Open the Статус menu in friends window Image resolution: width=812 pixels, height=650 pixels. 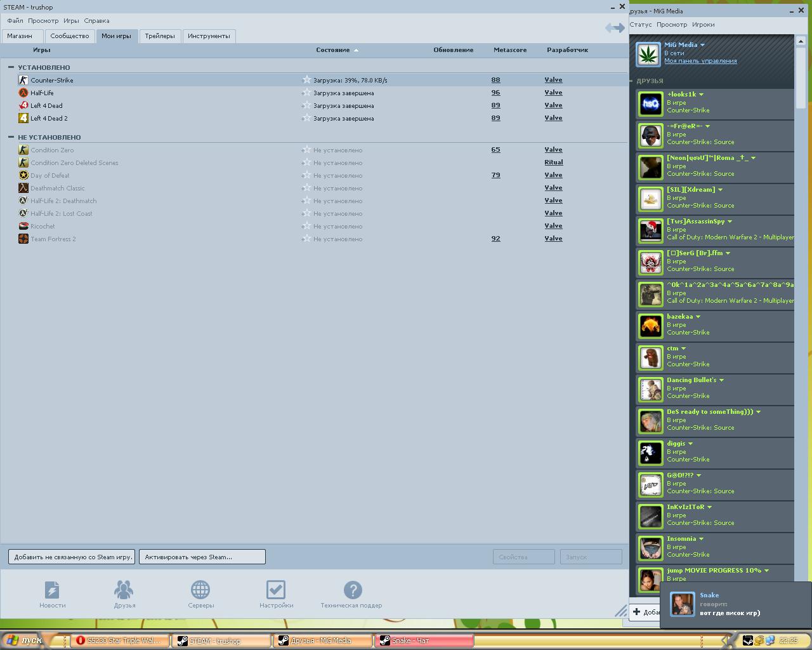(641, 25)
